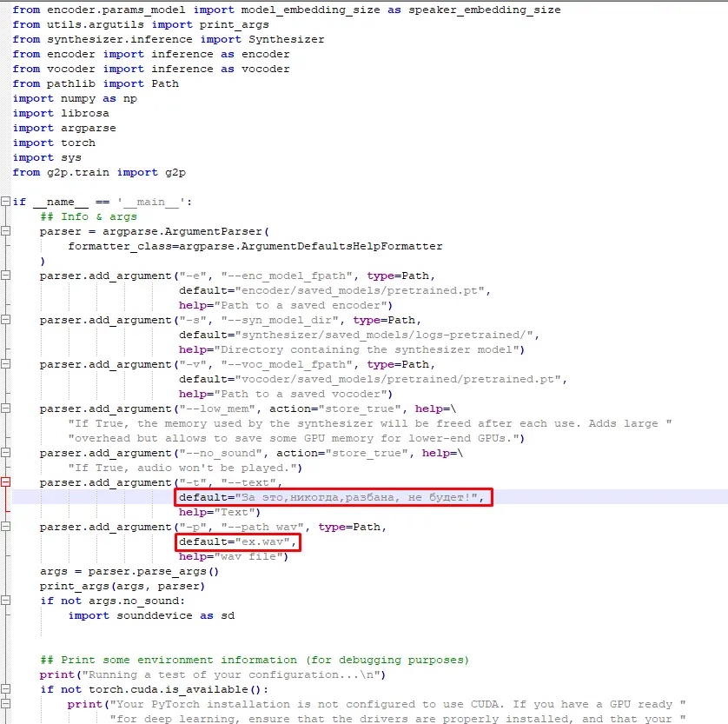728x724 pixels.
Task: Click the "If True, the memory used..." string line
Action: [x=369, y=423]
